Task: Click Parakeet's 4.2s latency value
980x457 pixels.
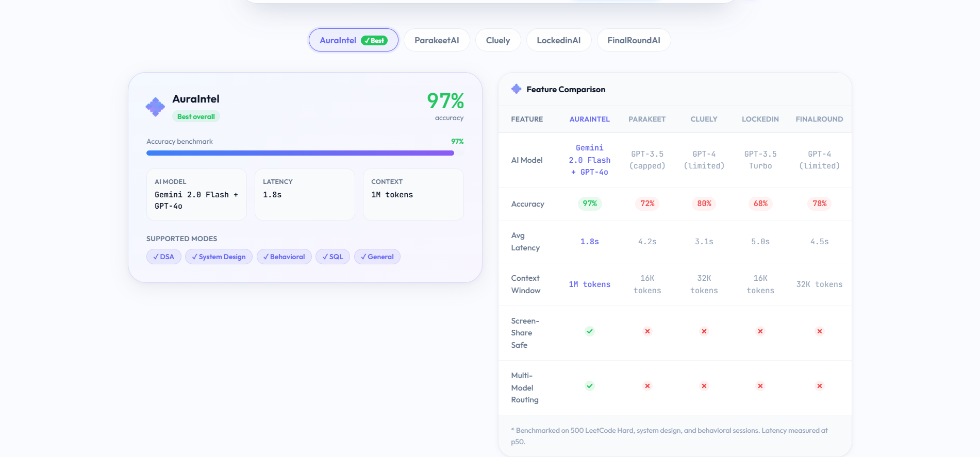Action: [647, 242]
